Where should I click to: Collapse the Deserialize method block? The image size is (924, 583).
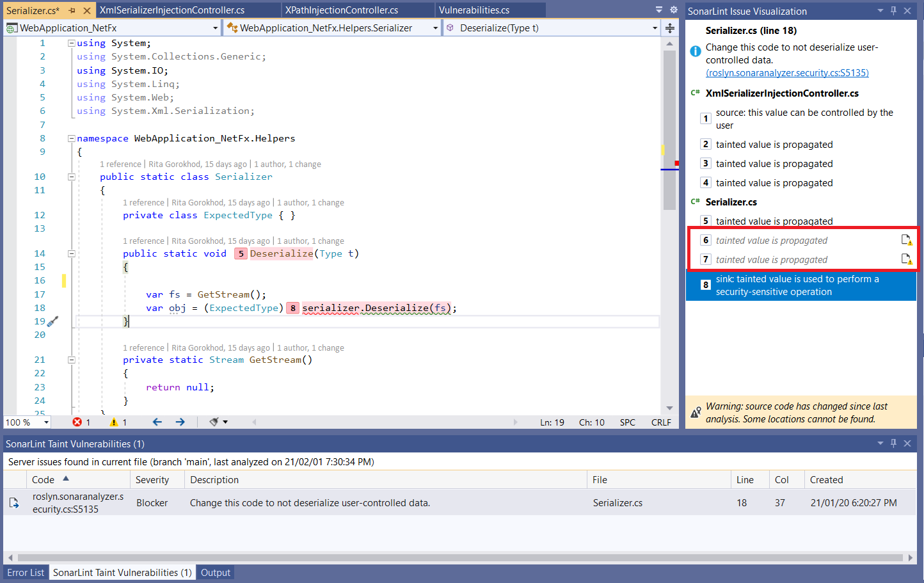point(72,253)
